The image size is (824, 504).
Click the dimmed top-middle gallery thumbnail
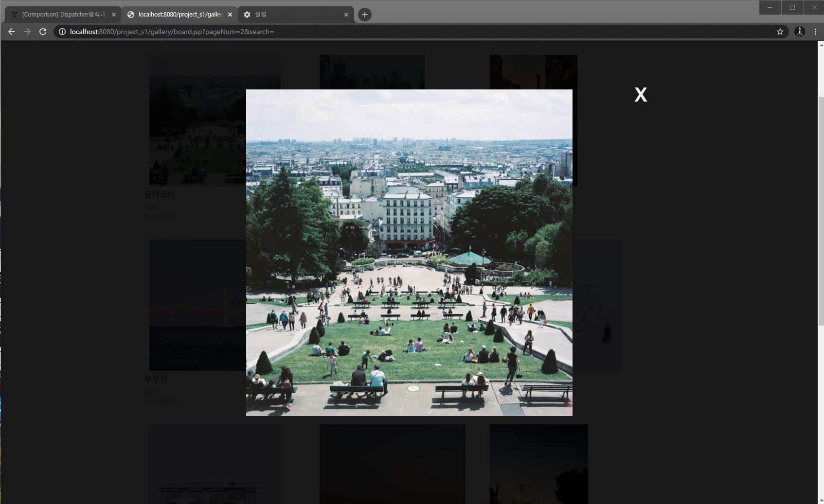pos(372,72)
